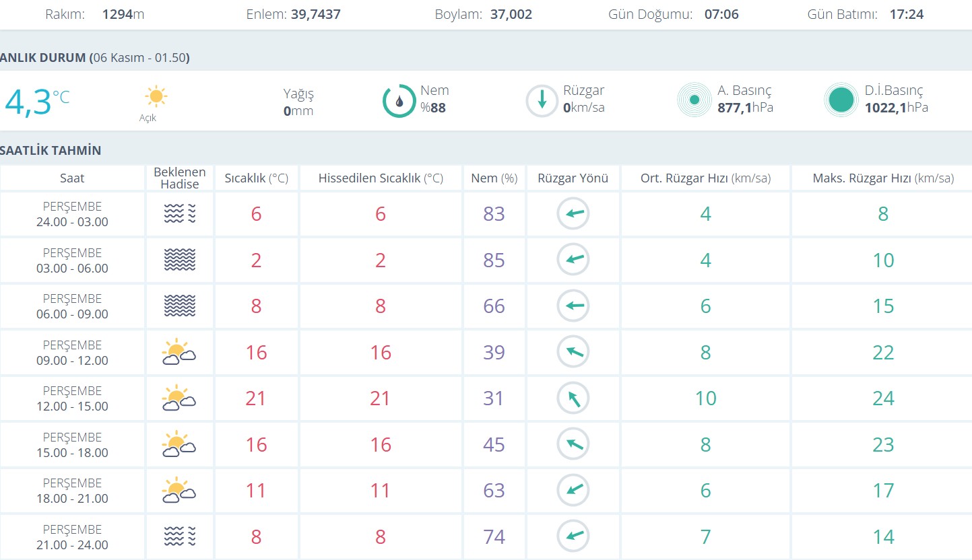Click wind direction arrow for 06.00 - 09.00
The width and height of the screenshot is (972, 560).
573,306
